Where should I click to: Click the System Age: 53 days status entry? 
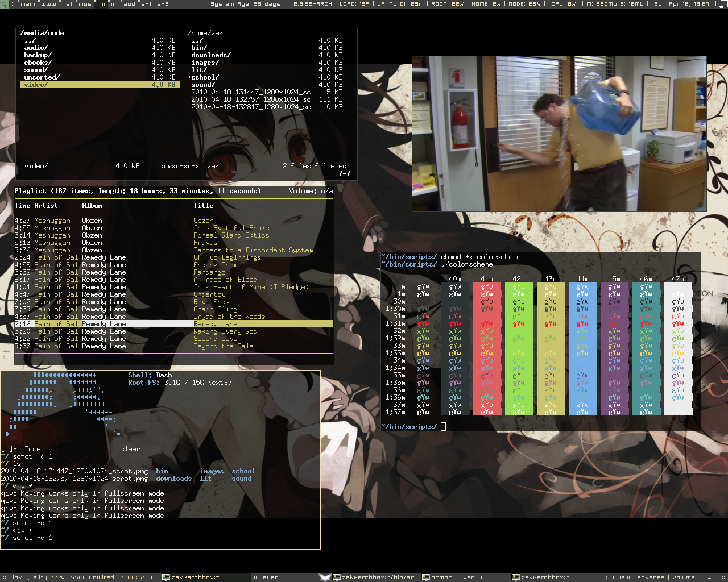[x=245, y=3]
